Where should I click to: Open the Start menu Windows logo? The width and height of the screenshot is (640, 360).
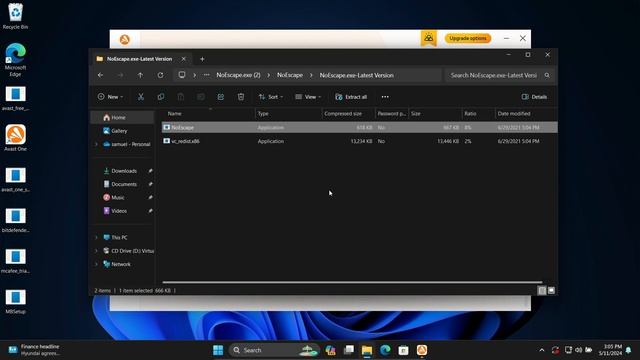[218, 350]
